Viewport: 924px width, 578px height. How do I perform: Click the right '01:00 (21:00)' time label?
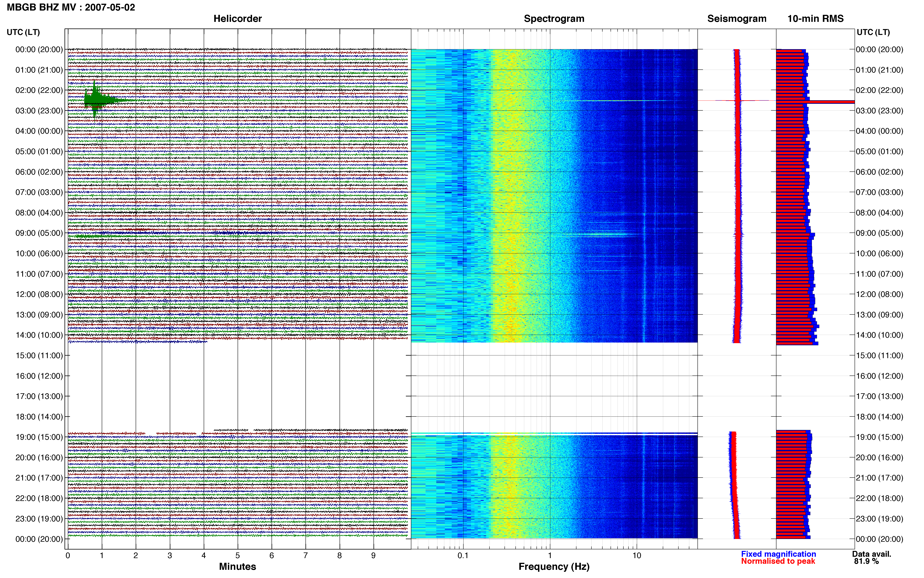click(880, 70)
